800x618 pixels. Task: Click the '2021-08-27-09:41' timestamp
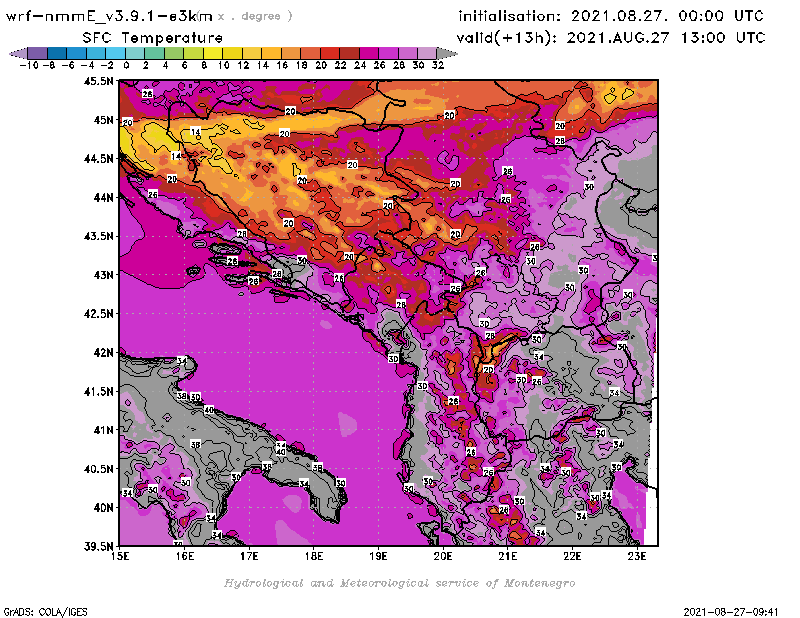pos(731,612)
